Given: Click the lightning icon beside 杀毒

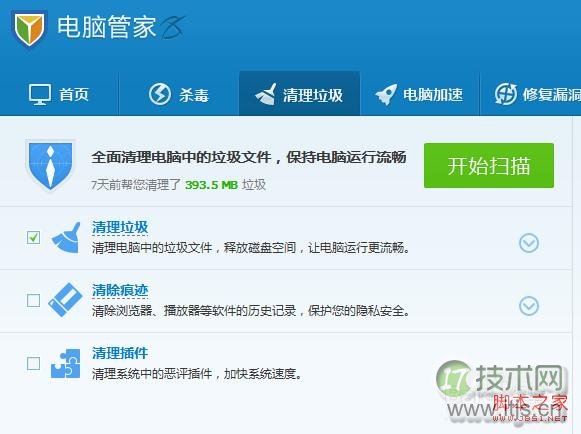Looking at the screenshot, I should pyautogui.click(x=160, y=94).
